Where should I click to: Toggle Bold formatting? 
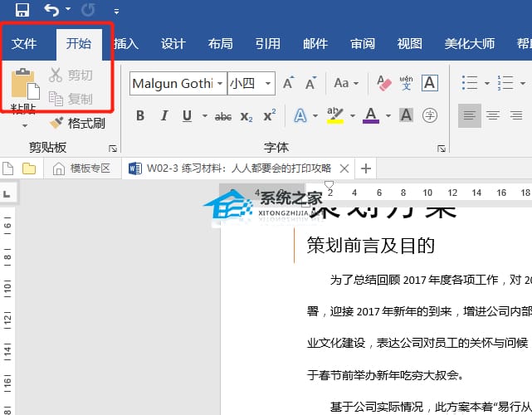pos(140,116)
